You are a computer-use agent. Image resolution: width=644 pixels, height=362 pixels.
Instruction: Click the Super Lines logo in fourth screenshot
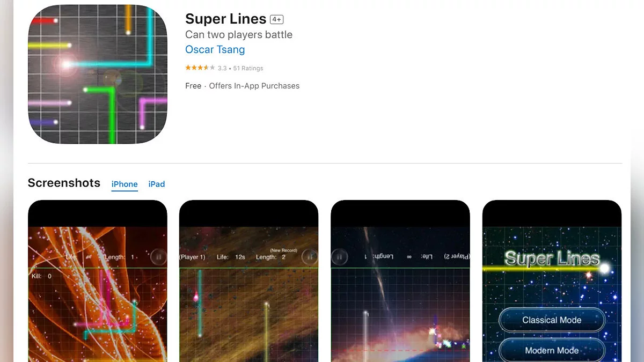552,259
